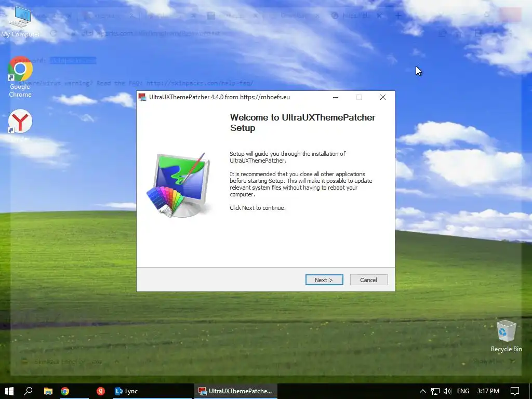Cancel the UltraUXThemePatcher setup
Viewport: 532px width, 399px height.
[368, 280]
